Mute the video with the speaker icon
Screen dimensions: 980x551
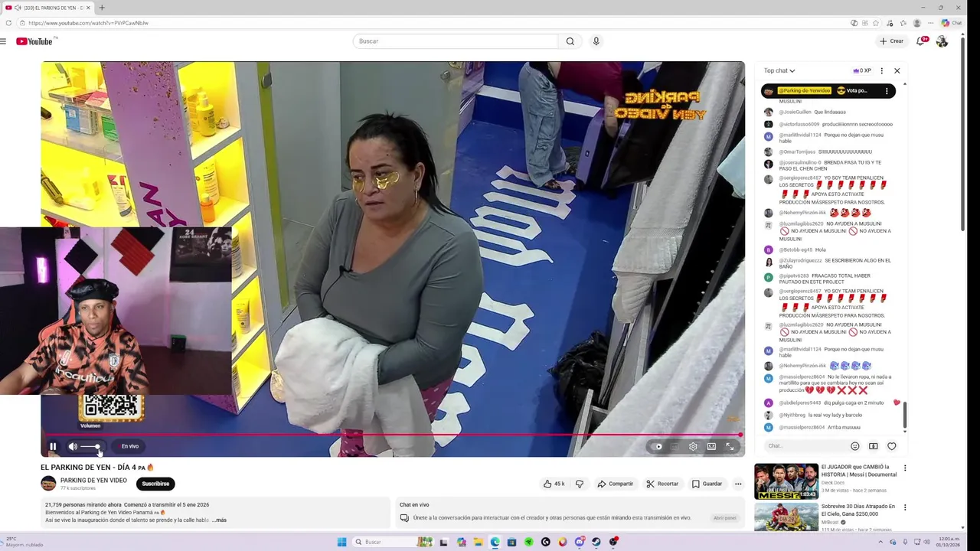pos(73,446)
